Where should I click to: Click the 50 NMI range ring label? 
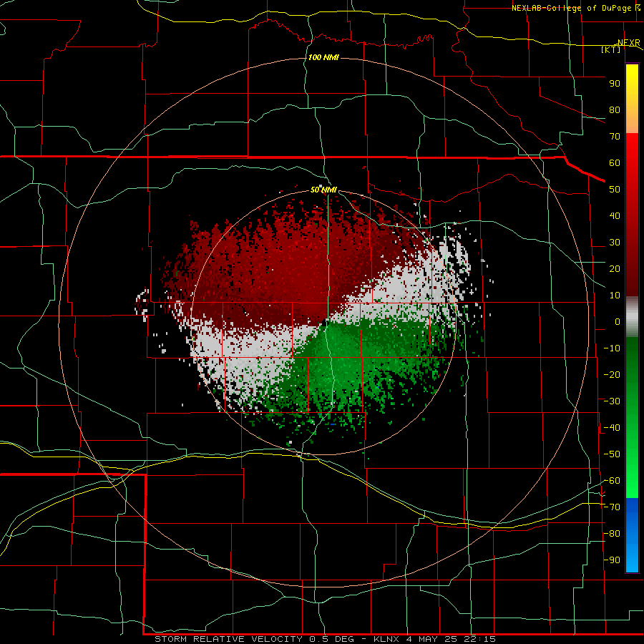(323, 190)
